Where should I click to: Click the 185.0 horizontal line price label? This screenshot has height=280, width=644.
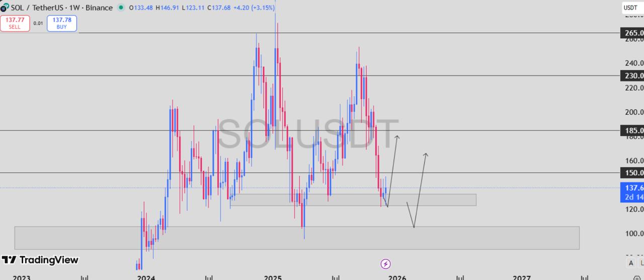[x=633, y=130]
